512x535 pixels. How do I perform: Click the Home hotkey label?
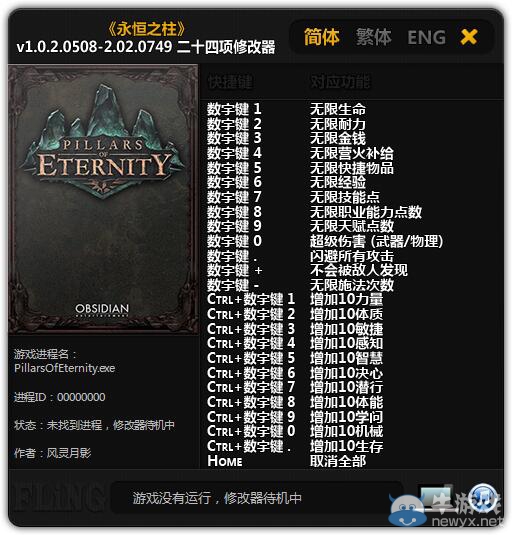225,461
